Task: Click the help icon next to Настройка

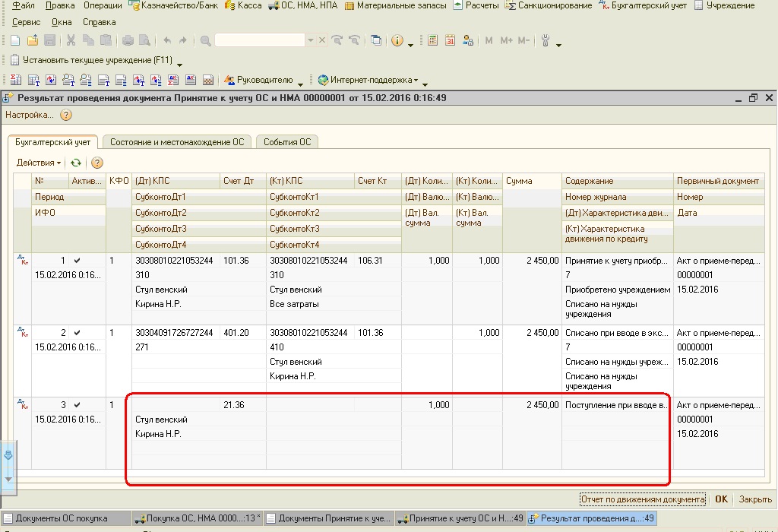Action: click(65, 116)
